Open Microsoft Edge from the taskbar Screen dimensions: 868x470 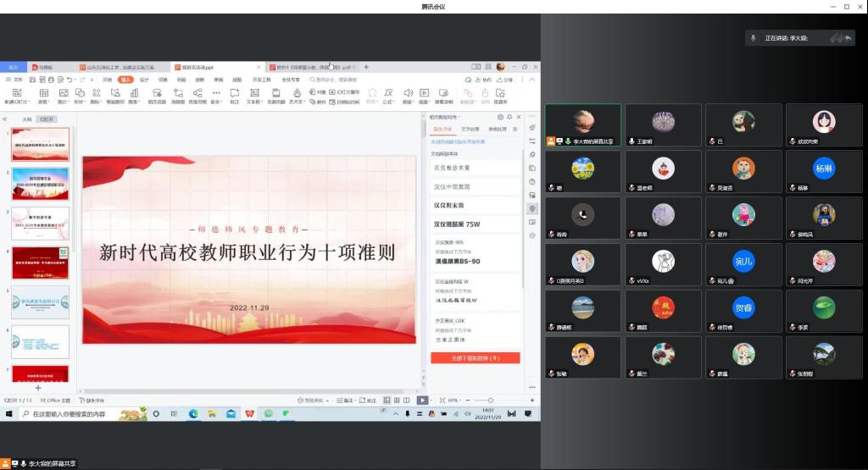coord(192,414)
